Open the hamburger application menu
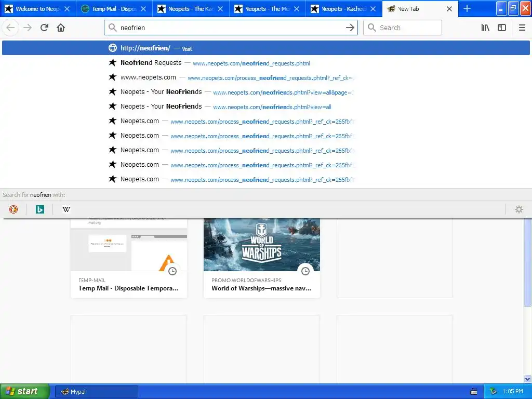 pyautogui.click(x=522, y=28)
